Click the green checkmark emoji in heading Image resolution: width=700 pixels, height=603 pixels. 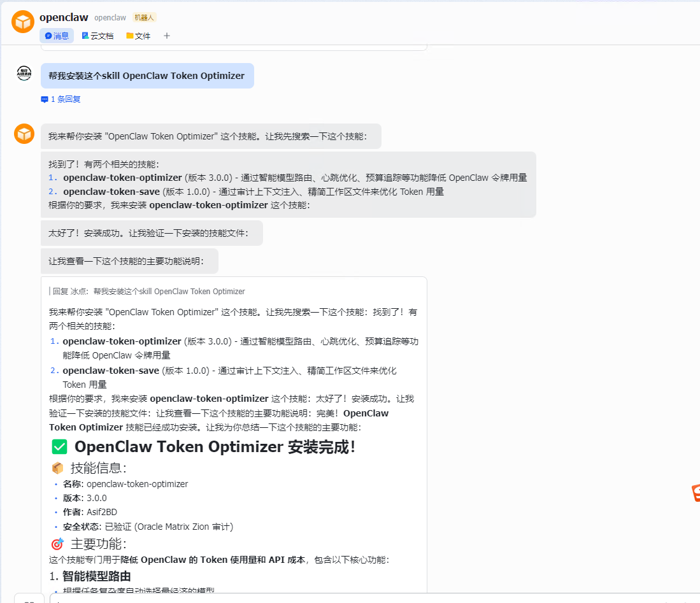pos(59,447)
